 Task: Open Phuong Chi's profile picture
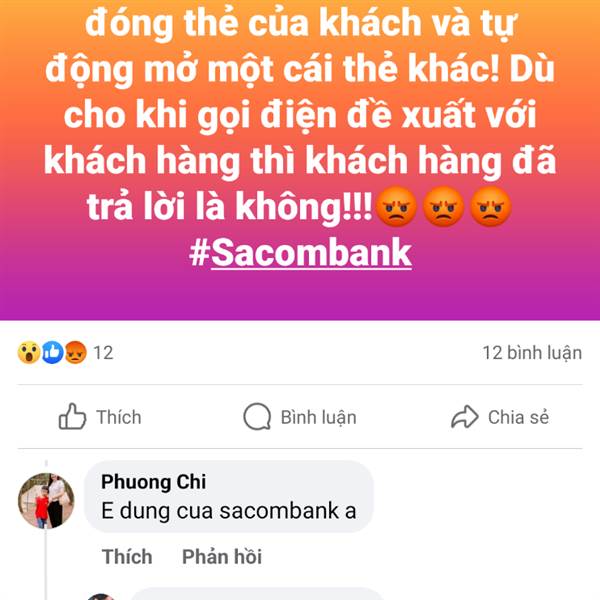tap(46, 501)
